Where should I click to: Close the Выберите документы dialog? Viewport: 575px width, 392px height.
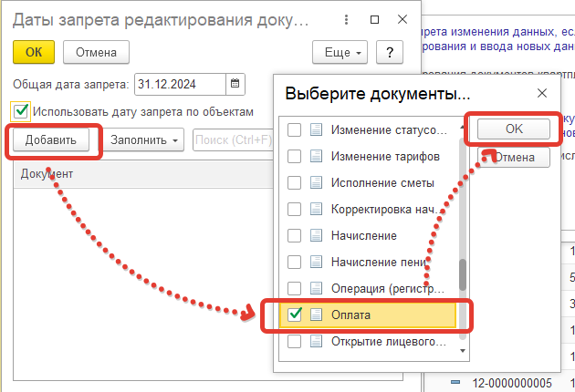coord(541,93)
